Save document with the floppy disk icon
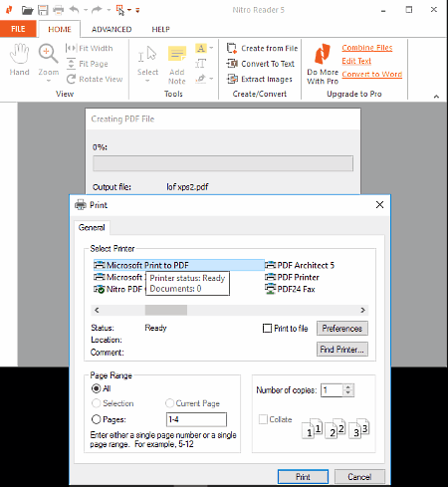The image size is (448, 487). pos(43,10)
